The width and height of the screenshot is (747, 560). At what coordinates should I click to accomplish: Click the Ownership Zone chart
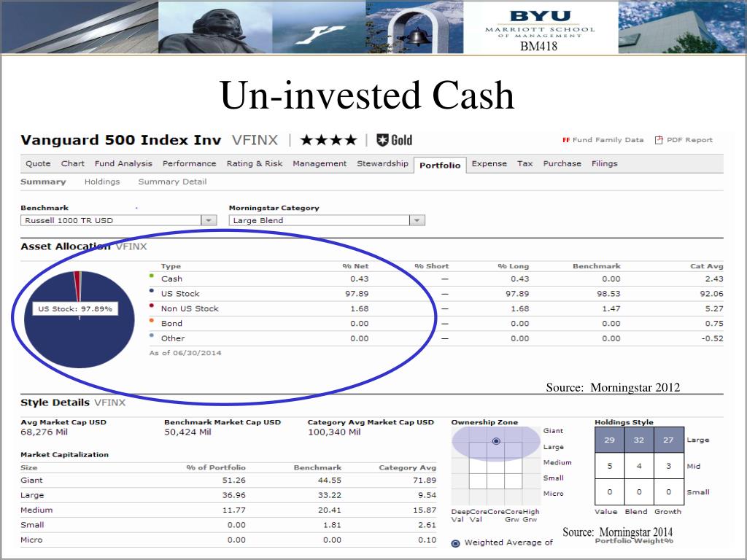[x=495, y=466]
